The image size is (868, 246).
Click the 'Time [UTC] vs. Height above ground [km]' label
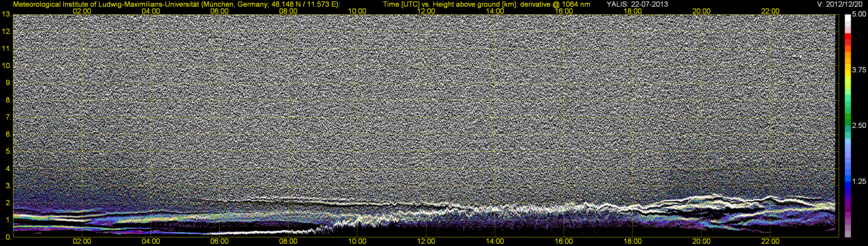pyautogui.click(x=450, y=4)
